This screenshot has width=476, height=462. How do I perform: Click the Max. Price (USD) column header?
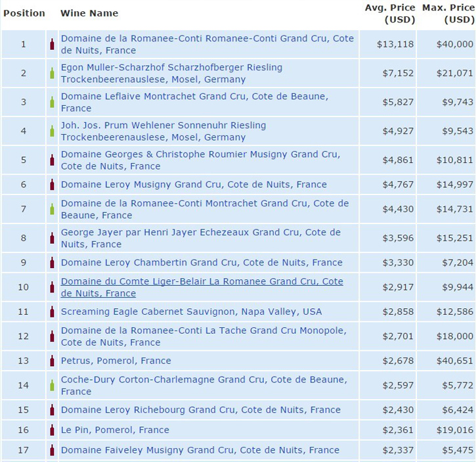click(x=448, y=14)
